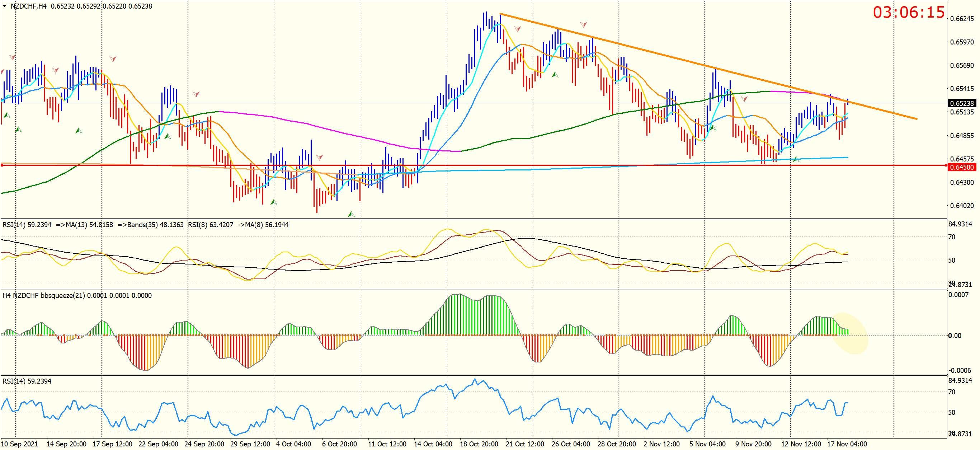The width and height of the screenshot is (980, 450).
Task: Click the black 0.65238 current price label
Action: coord(961,104)
